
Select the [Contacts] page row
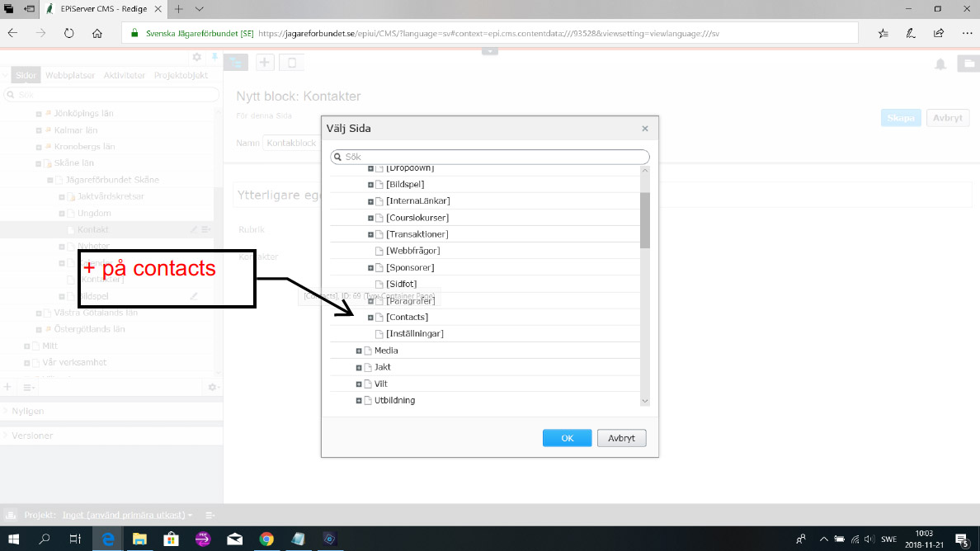click(x=485, y=318)
